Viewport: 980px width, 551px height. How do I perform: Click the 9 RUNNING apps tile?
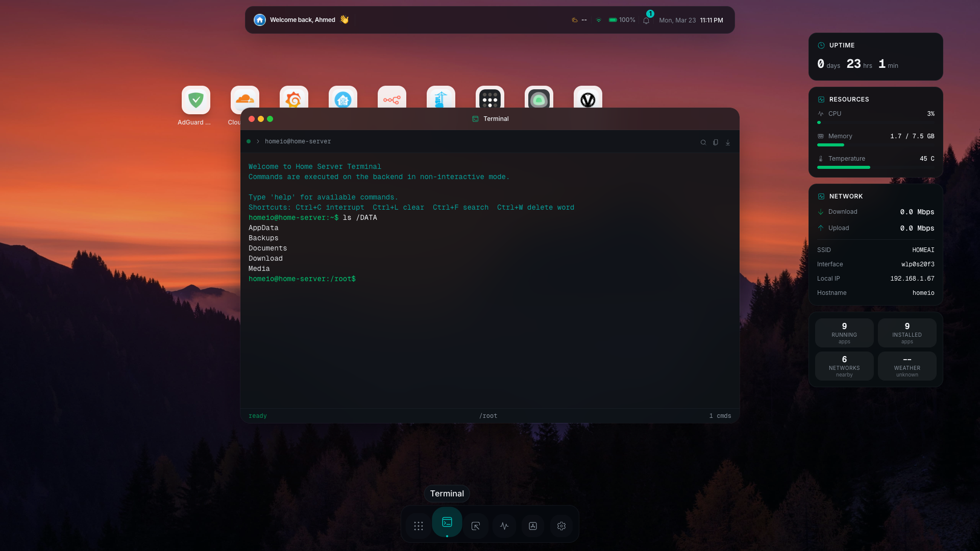click(844, 333)
